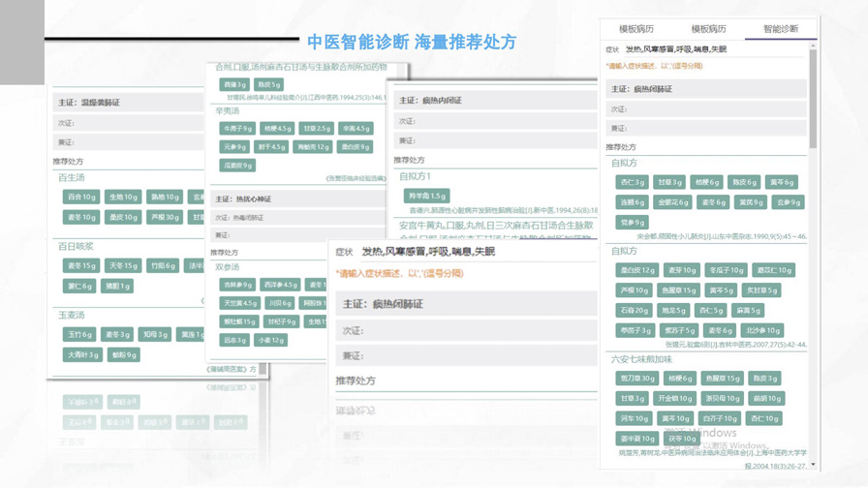This screenshot has height=488, width=868.
Task: Click the 大青叶3g herb tag
Action: point(82,355)
